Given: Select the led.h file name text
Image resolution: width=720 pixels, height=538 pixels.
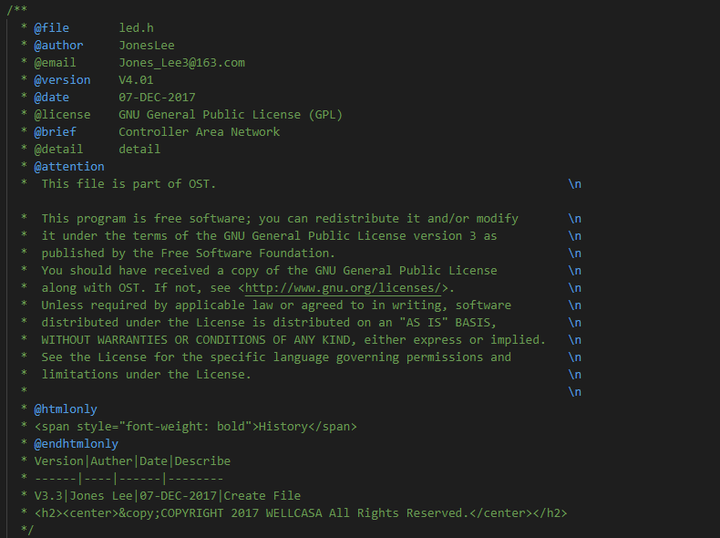Looking at the screenshot, I should coord(136,28).
